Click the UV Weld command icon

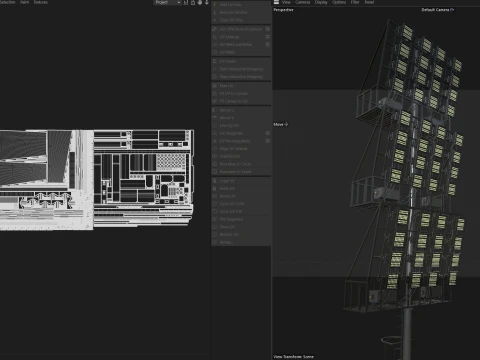(x=215, y=52)
